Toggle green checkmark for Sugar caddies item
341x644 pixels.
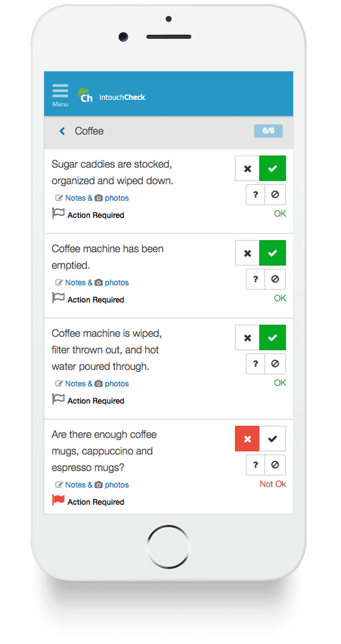click(x=272, y=169)
